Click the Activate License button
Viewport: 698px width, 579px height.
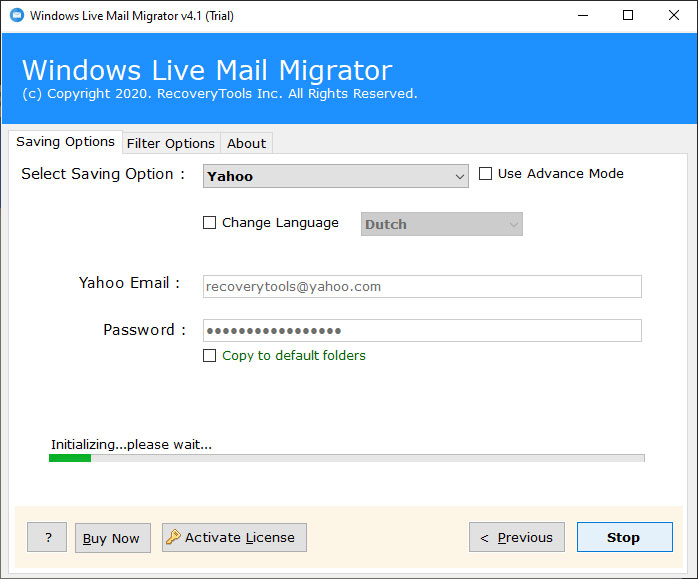coord(234,537)
